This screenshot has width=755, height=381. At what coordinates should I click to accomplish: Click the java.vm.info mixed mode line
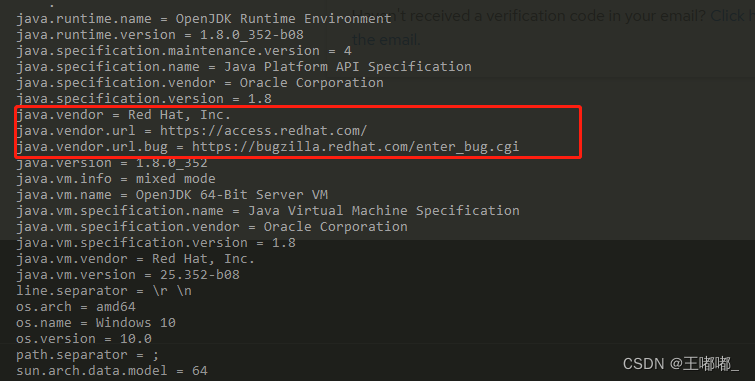116,178
